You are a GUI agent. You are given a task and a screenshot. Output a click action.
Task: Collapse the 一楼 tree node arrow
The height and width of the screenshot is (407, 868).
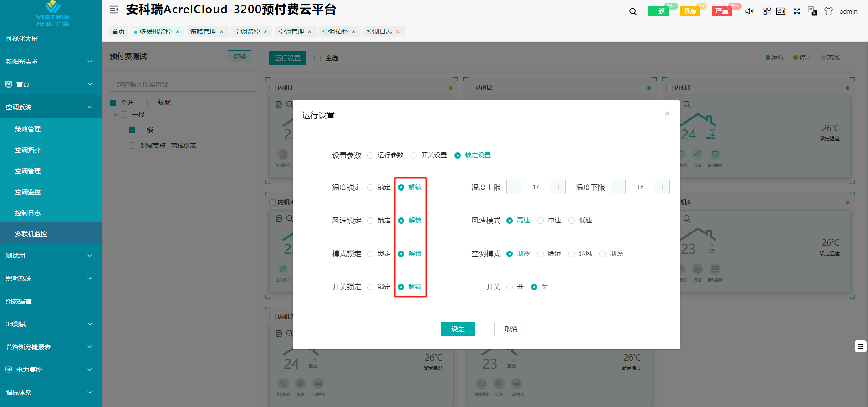point(115,115)
